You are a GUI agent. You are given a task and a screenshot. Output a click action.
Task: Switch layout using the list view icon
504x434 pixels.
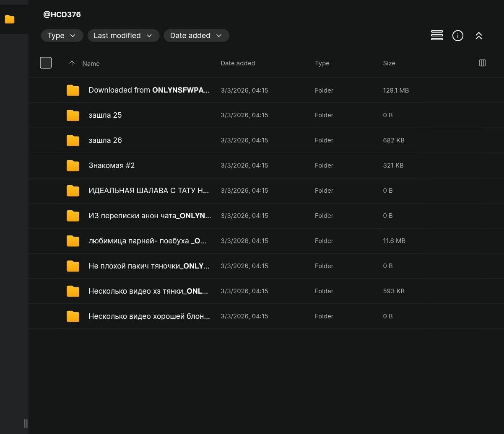437,36
